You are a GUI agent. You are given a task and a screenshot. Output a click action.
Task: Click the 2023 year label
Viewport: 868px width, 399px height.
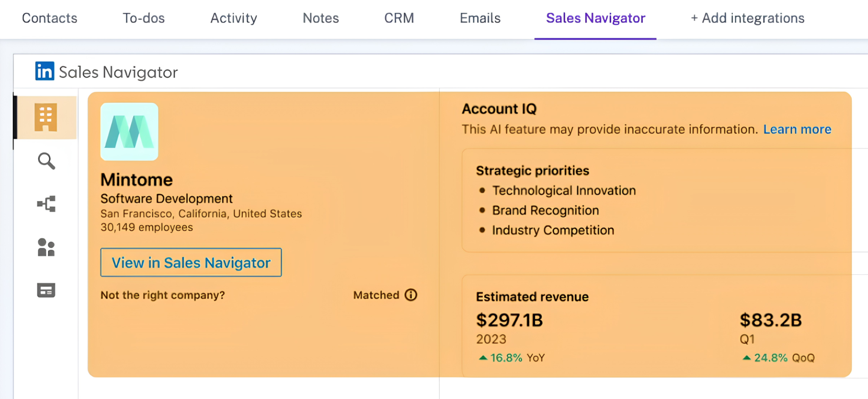(491, 339)
